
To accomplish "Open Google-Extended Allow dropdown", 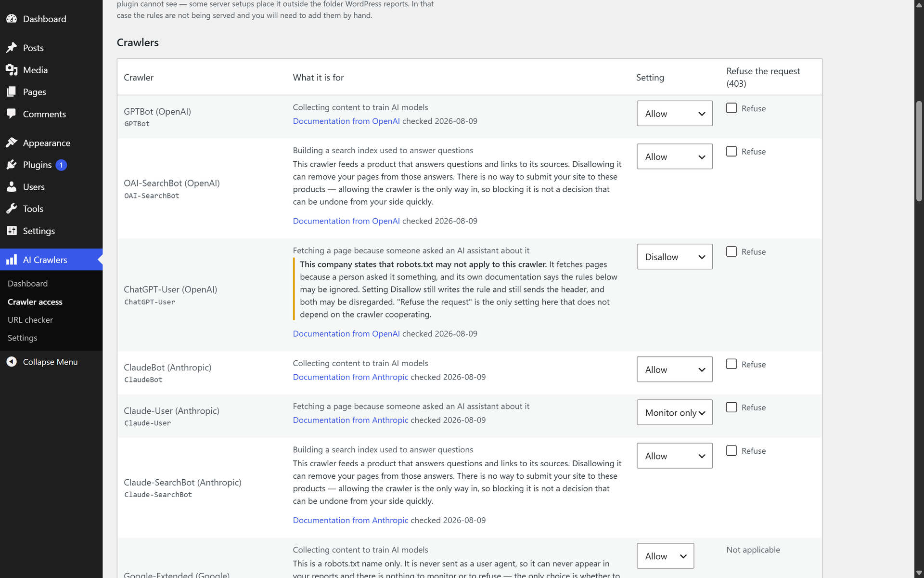I will click(666, 556).
